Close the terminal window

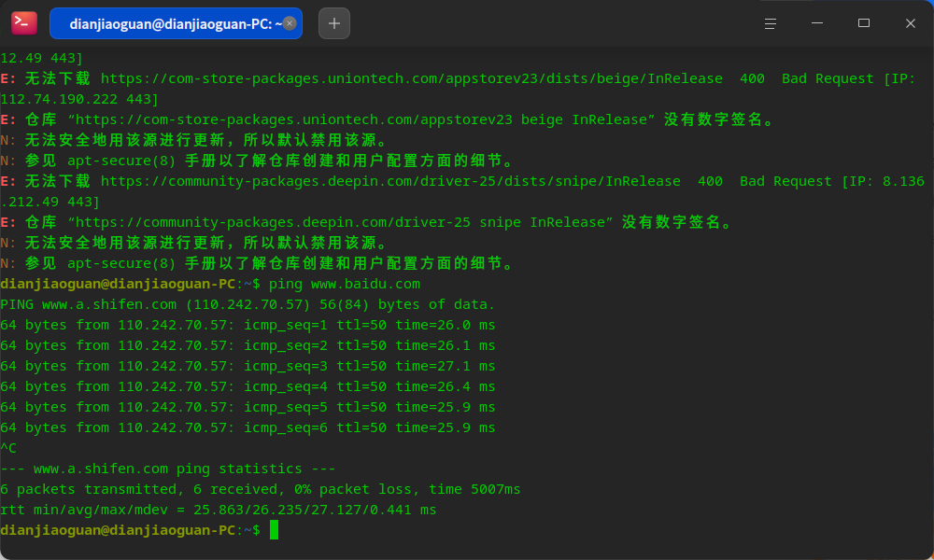910,23
